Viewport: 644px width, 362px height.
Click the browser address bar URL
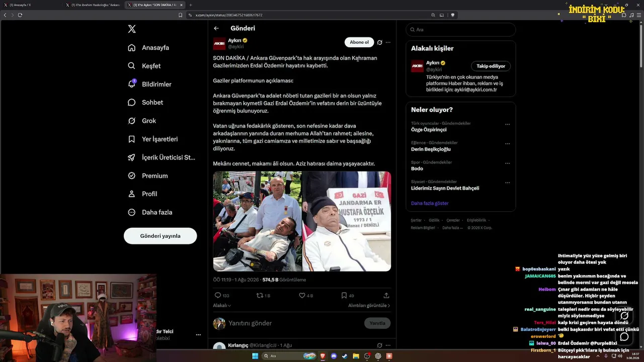point(229,15)
